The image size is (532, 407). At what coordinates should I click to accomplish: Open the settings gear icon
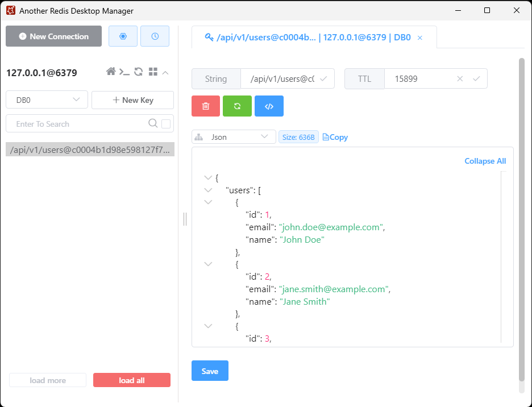[123, 36]
